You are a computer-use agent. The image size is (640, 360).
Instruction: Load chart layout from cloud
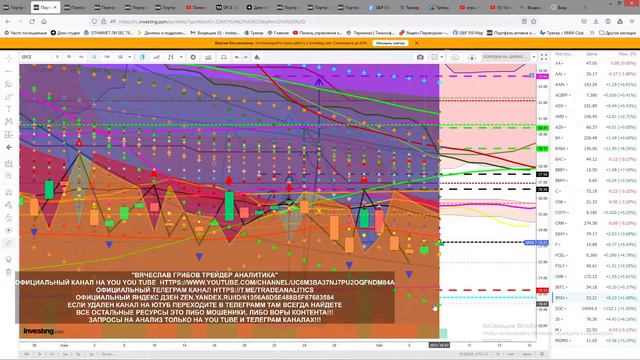(455, 57)
